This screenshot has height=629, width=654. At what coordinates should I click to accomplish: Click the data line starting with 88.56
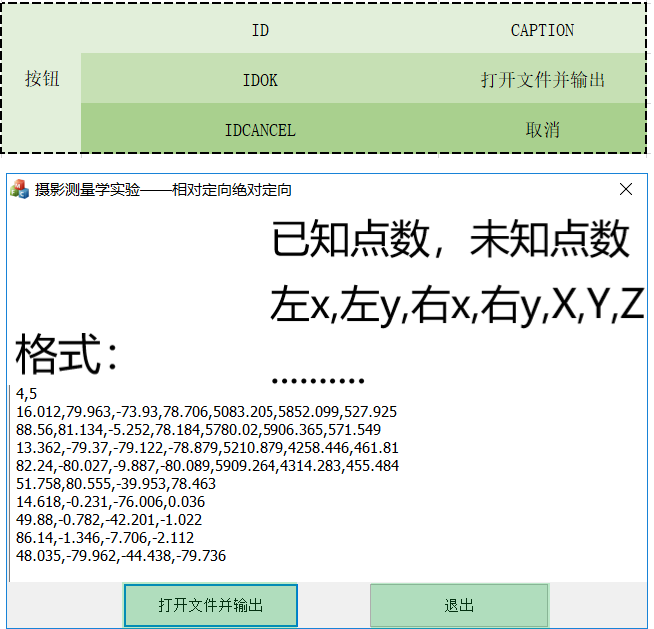click(199, 430)
